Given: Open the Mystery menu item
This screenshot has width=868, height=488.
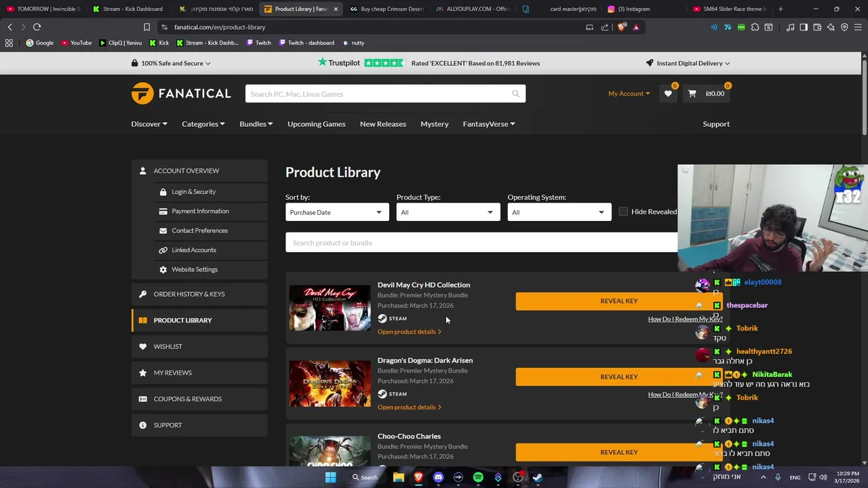Looking at the screenshot, I should 434,124.
